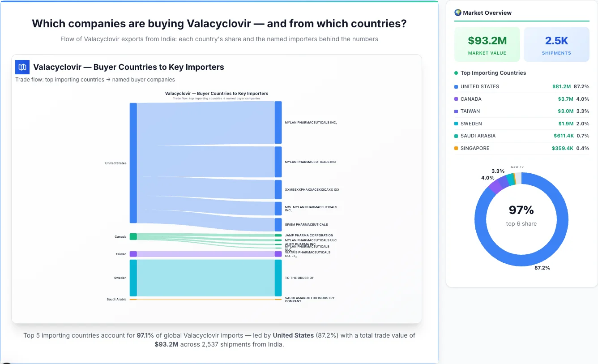The image size is (598, 364).
Task: Click the purple Canada legend marker
Action: (455, 99)
